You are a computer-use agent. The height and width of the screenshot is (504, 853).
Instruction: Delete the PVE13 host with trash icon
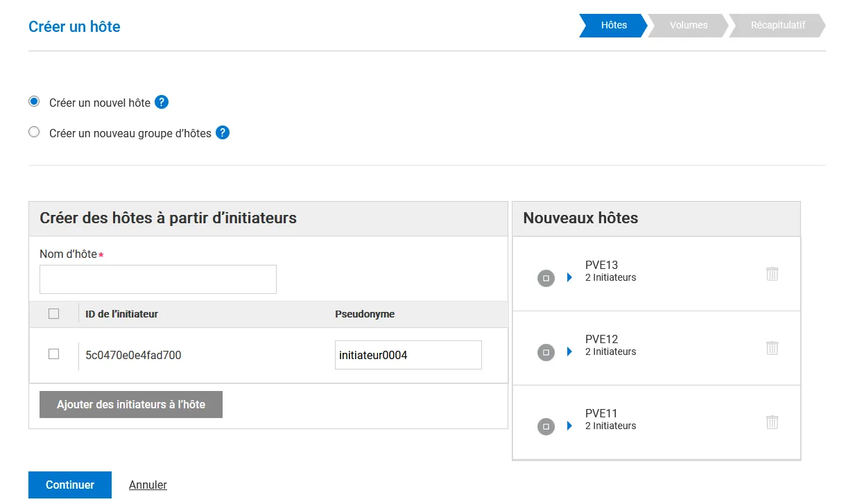[x=772, y=274]
